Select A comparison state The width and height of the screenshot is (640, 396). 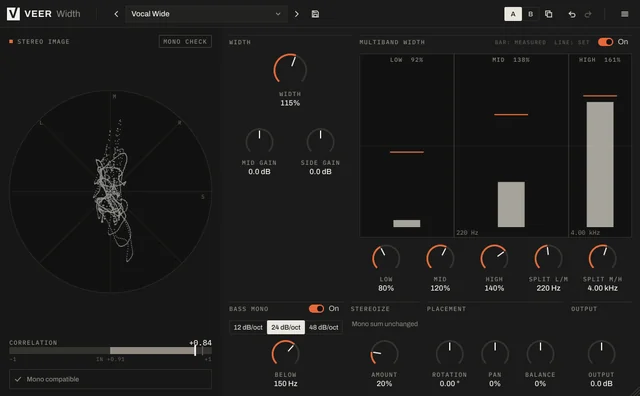(x=513, y=14)
